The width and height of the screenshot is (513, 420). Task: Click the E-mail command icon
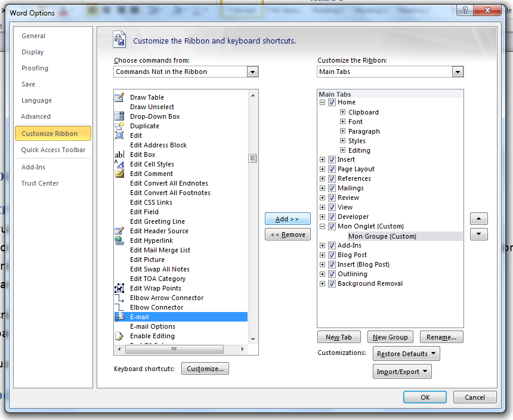coord(119,317)
